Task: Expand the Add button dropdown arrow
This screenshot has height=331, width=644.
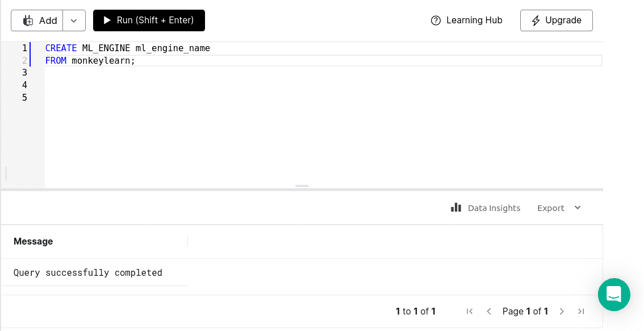Action: click(74, 20)
